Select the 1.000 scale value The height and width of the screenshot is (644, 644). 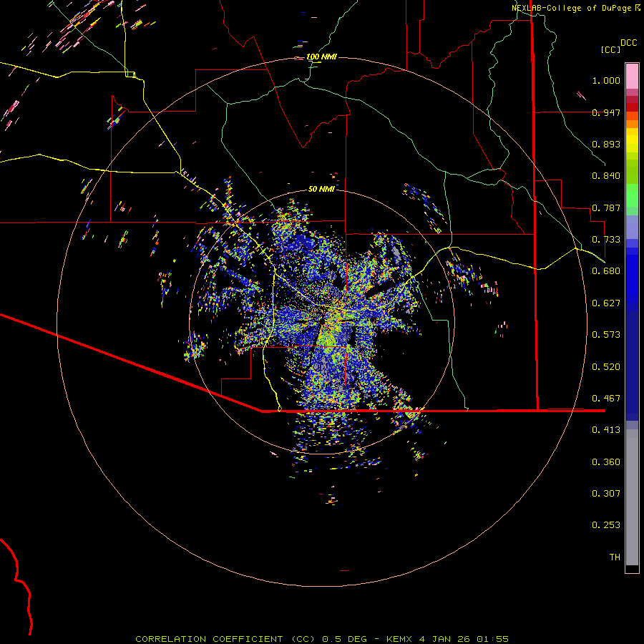click(x=606, y=80)
